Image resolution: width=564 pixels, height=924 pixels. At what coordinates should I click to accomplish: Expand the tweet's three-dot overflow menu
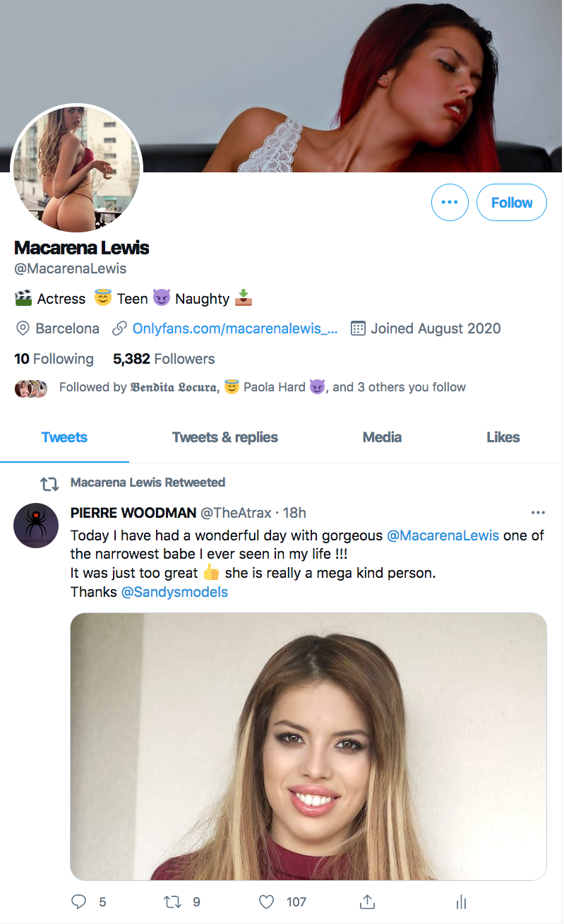point(538,513)
